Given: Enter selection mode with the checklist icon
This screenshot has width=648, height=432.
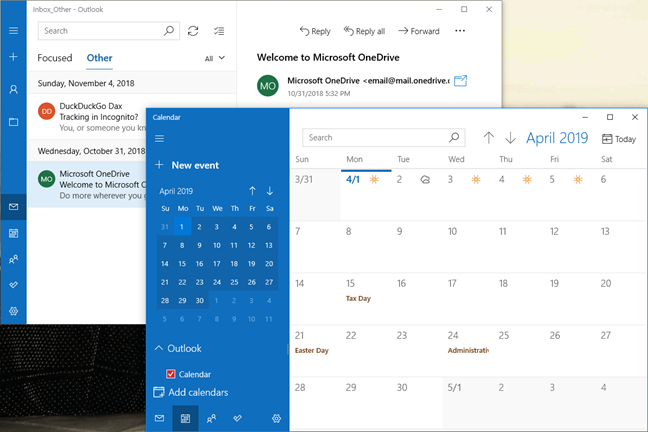Looking at the screenshot, I should 219,31.
